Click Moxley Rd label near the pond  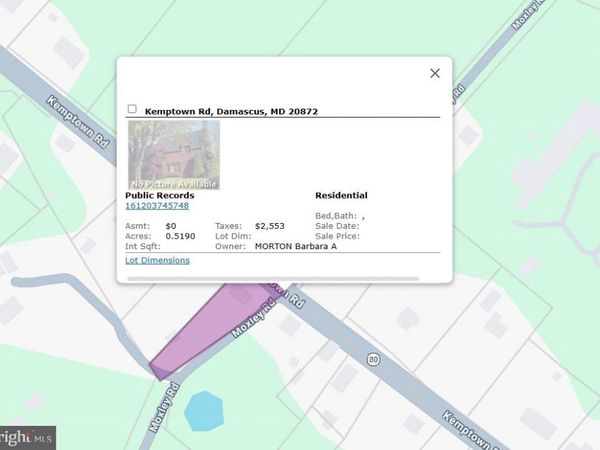[164, 408]
